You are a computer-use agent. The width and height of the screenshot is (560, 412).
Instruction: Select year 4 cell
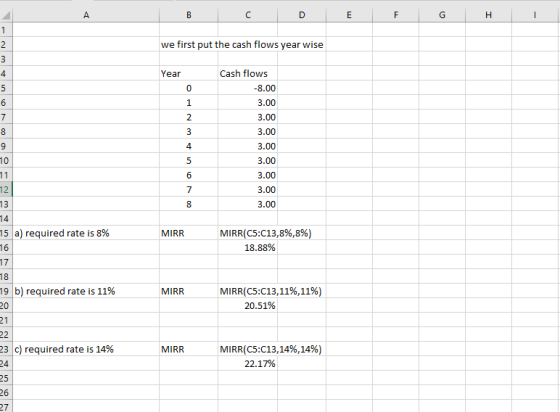(189, 146)
